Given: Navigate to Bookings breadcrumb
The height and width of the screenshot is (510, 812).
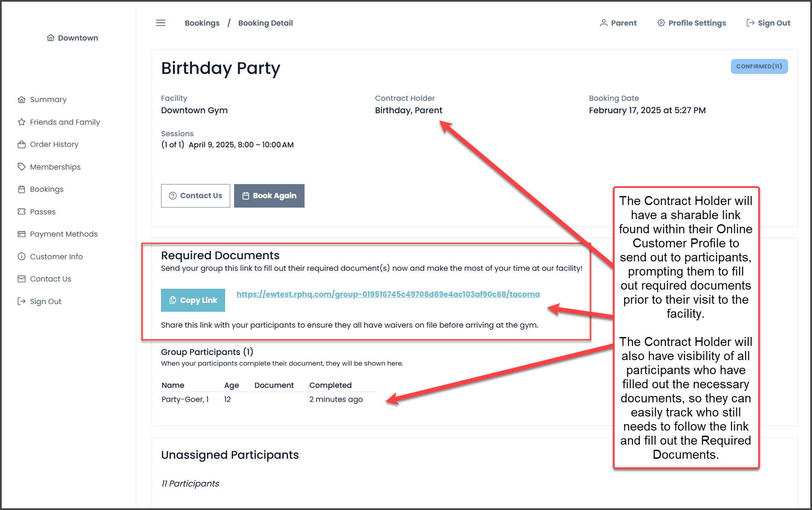Looking at the screenshot, I should [202, 23].
